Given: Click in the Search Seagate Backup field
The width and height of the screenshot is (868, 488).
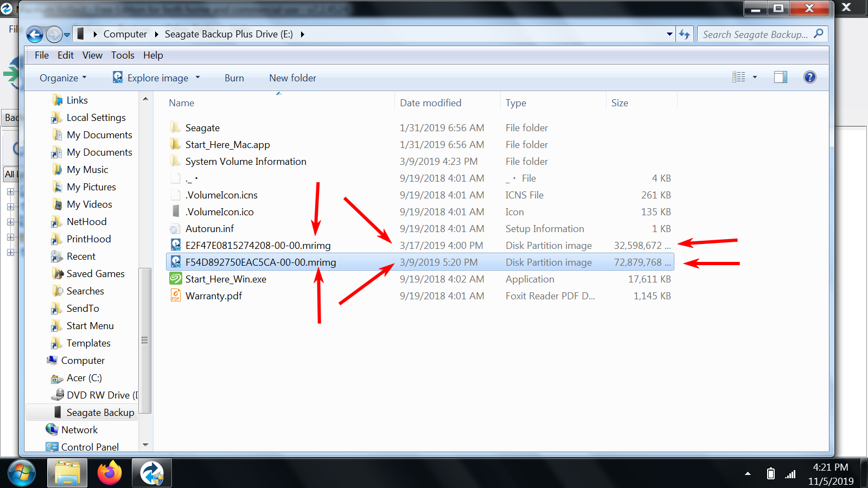Looking at the screenshot, I should [x=755, y=35].
